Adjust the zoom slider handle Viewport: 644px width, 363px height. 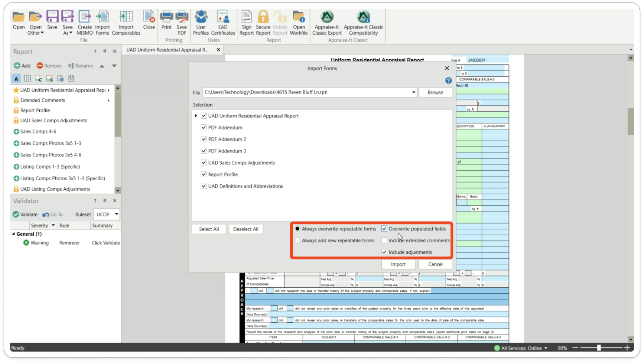pos(599,348)
